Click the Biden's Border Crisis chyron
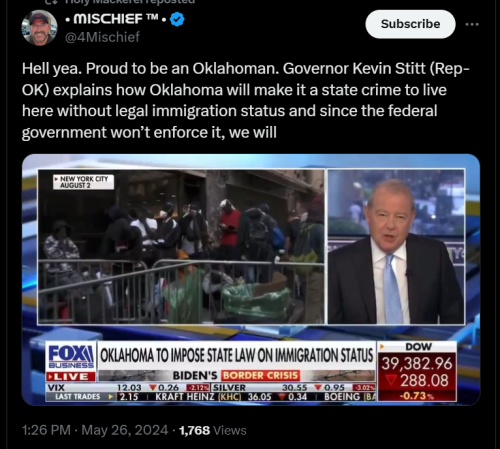Image resolution: width=500 pixels, height=449 pixels. 236,376
